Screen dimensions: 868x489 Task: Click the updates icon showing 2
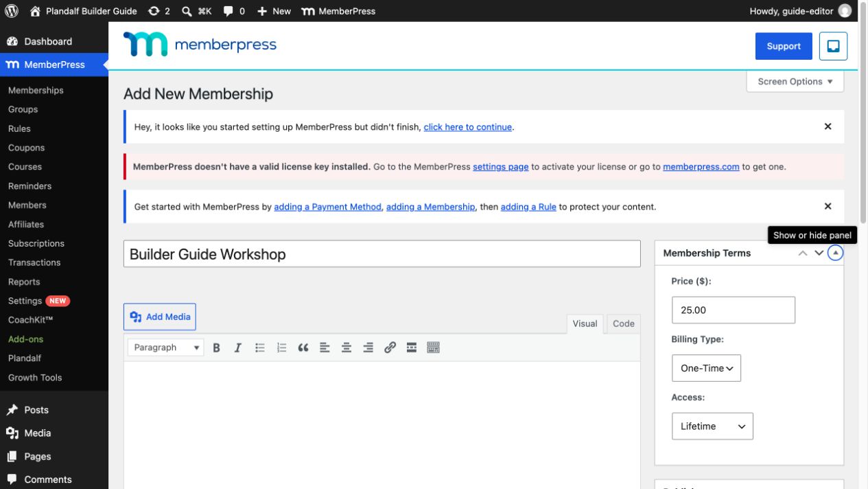click(159, 11)
